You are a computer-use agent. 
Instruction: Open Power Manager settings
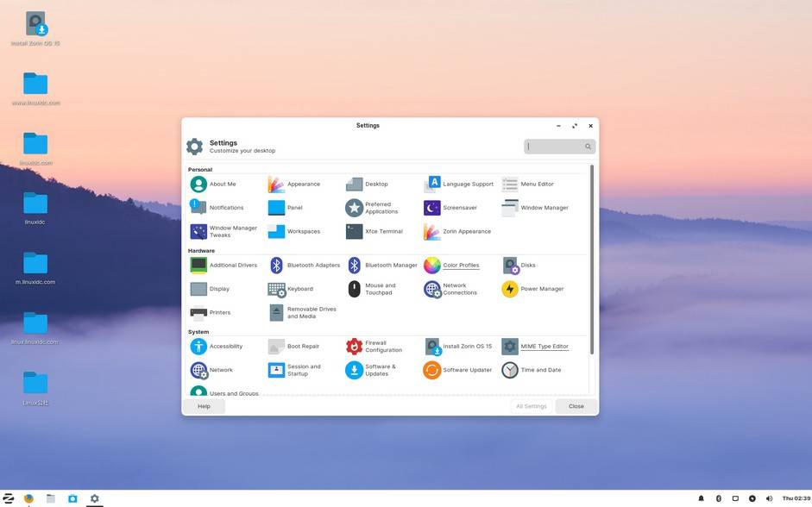click(x=542, y=289)
